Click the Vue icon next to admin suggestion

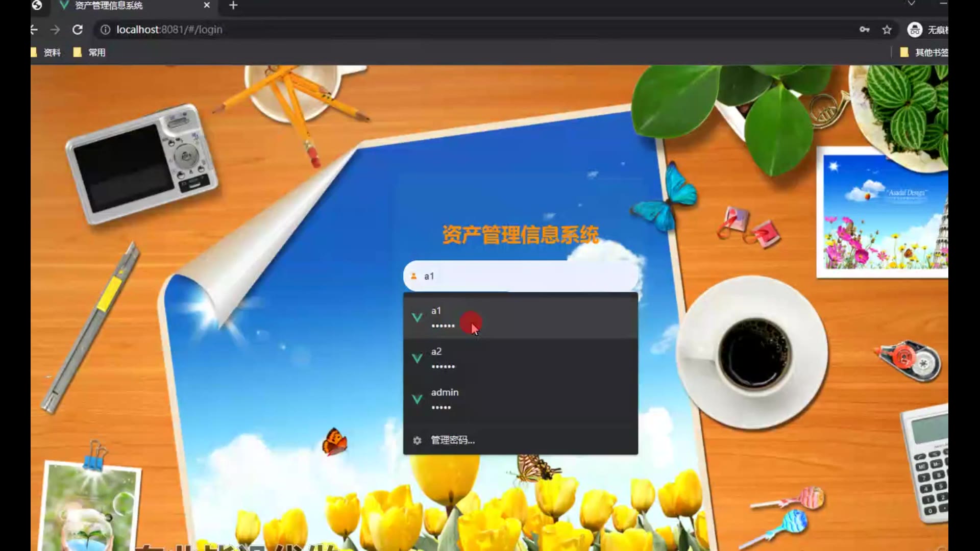417,399
